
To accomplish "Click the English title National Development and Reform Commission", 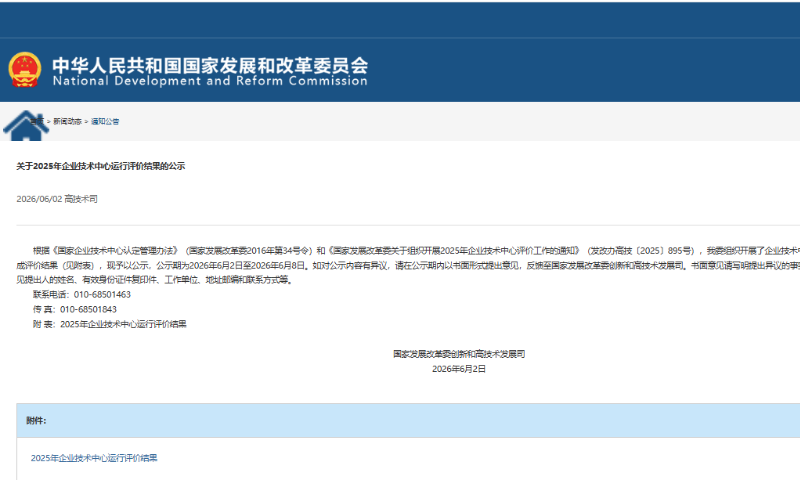I will coord(210,81).
